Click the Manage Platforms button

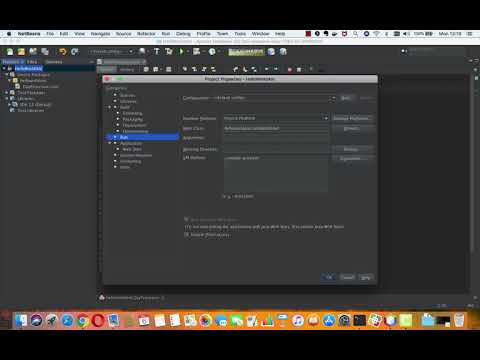point(352,118)
